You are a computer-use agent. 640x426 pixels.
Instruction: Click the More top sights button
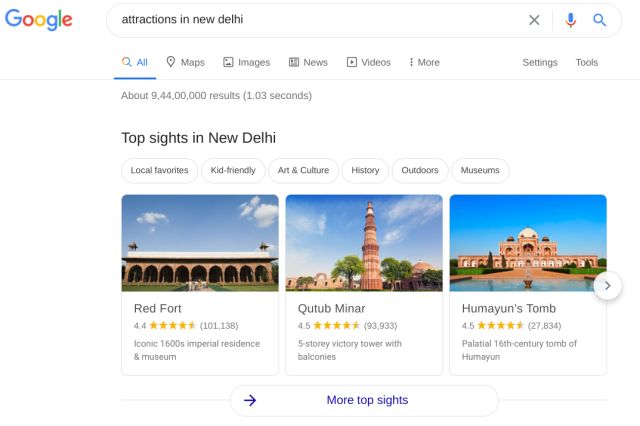point(364,400)
